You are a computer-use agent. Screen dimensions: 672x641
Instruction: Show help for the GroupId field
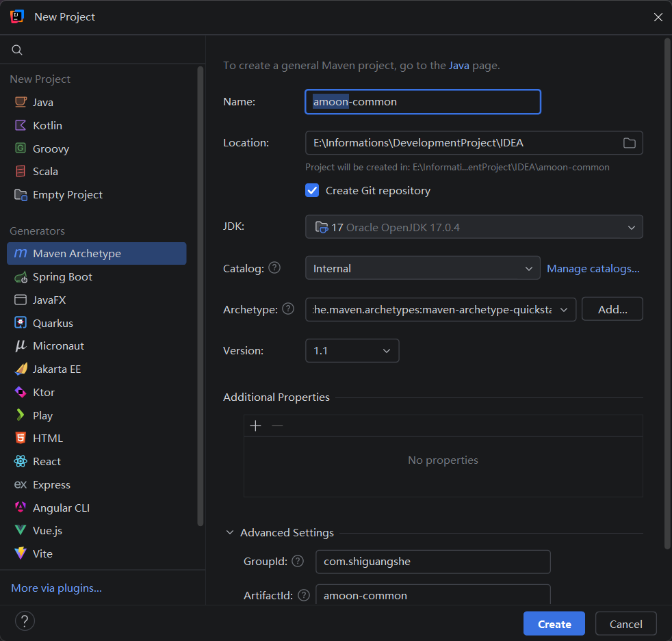(298, 561)
